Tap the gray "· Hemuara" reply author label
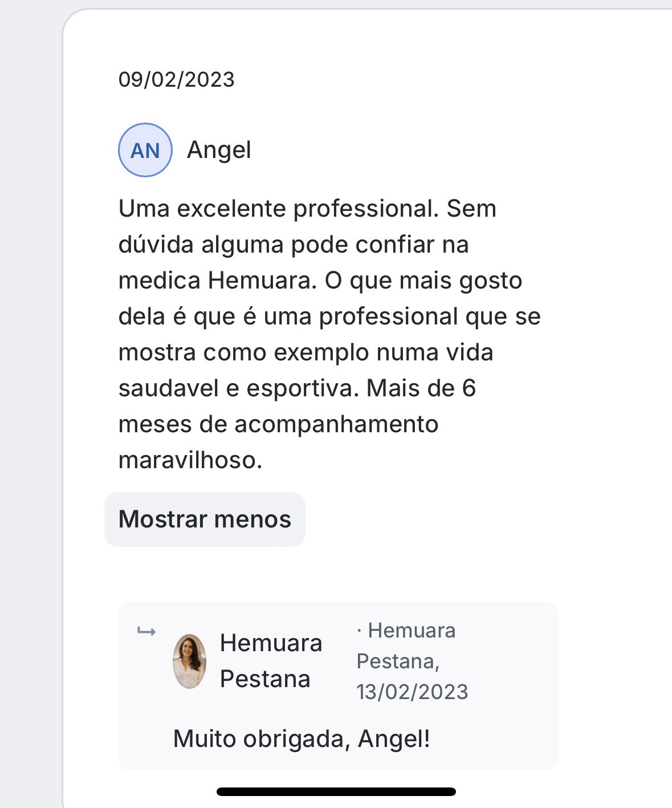 click(x=406, y=631)
